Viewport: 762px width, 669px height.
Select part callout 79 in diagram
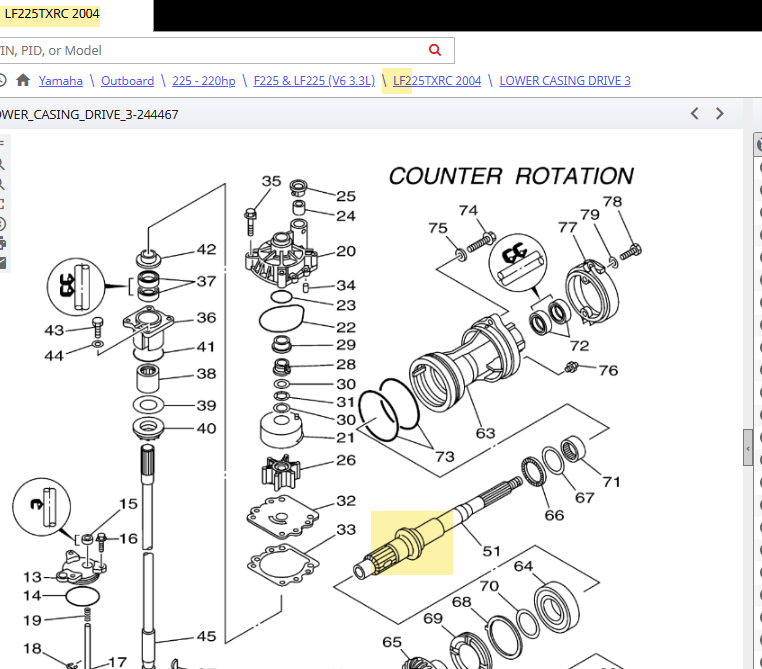pos(590,215)
